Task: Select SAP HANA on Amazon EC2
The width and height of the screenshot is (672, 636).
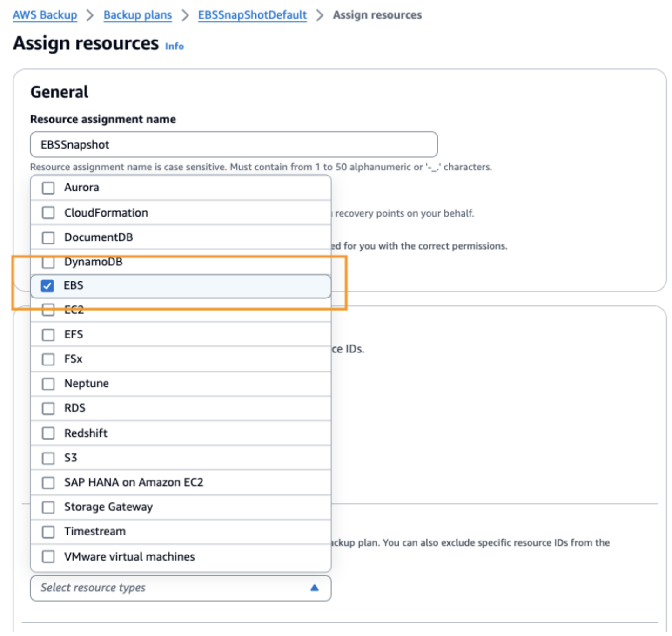Action: pos(48,483)
